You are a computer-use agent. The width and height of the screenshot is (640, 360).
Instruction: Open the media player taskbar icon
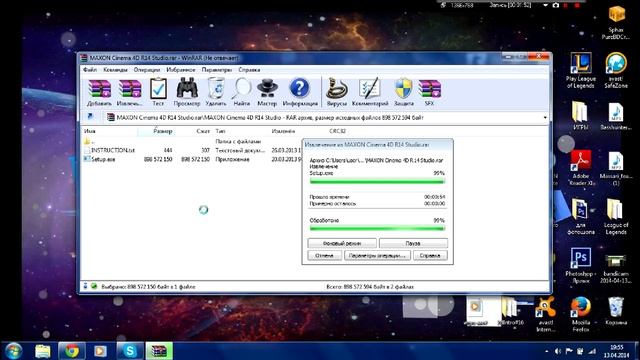coord(100,351)
